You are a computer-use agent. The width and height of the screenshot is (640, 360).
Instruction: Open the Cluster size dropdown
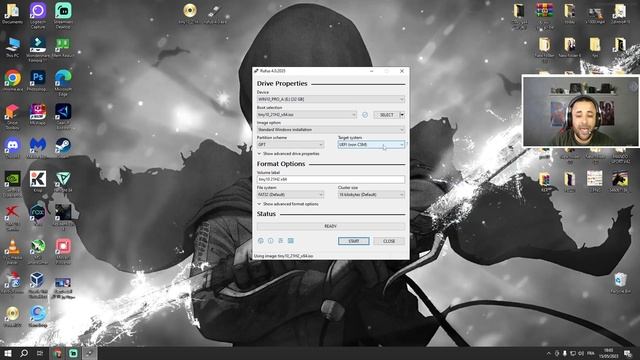[371, 195]
